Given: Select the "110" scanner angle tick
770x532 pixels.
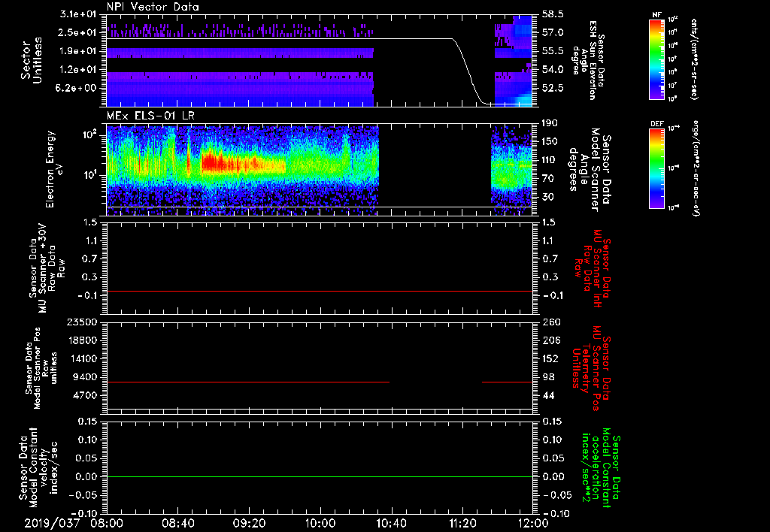Looking at the screenshot, I should tap(550, 160).
